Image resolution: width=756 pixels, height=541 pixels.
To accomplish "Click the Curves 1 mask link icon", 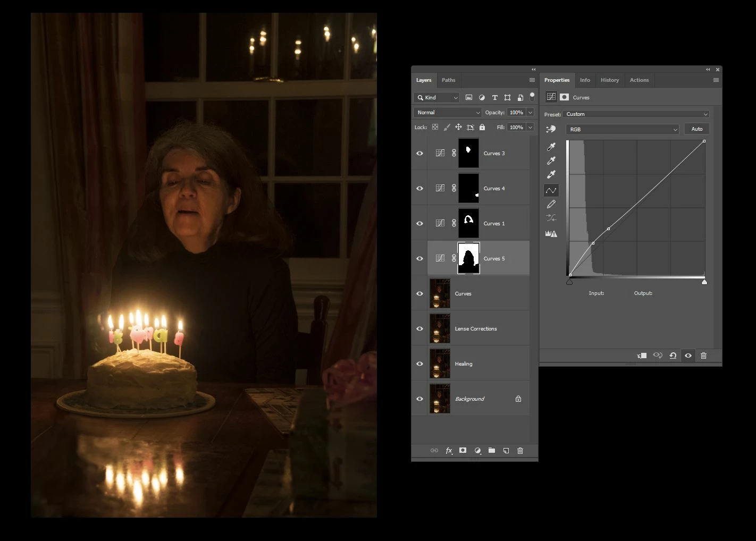I will [x=453, y=223].
